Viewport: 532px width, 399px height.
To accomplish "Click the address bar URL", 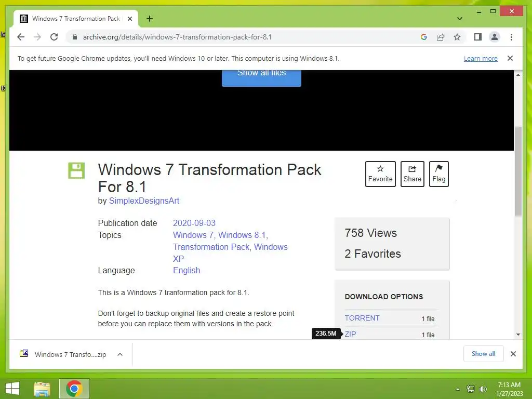I will coord(177,37).
